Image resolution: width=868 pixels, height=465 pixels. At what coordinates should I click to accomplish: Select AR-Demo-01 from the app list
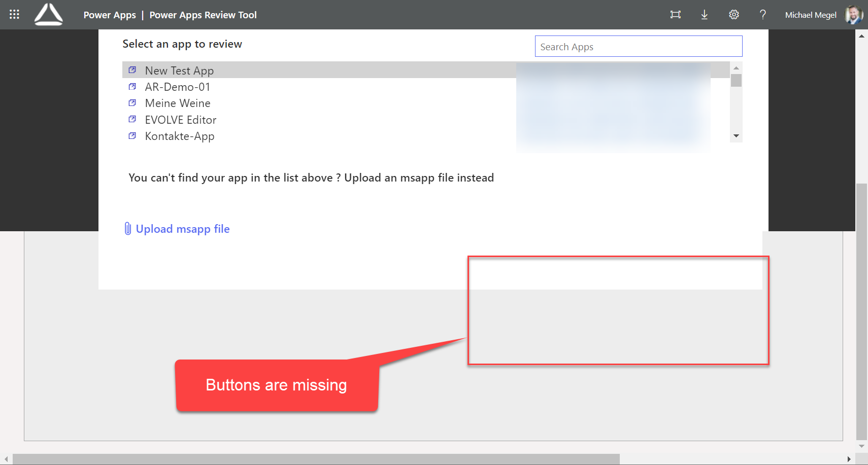click(x=178, y=87)
